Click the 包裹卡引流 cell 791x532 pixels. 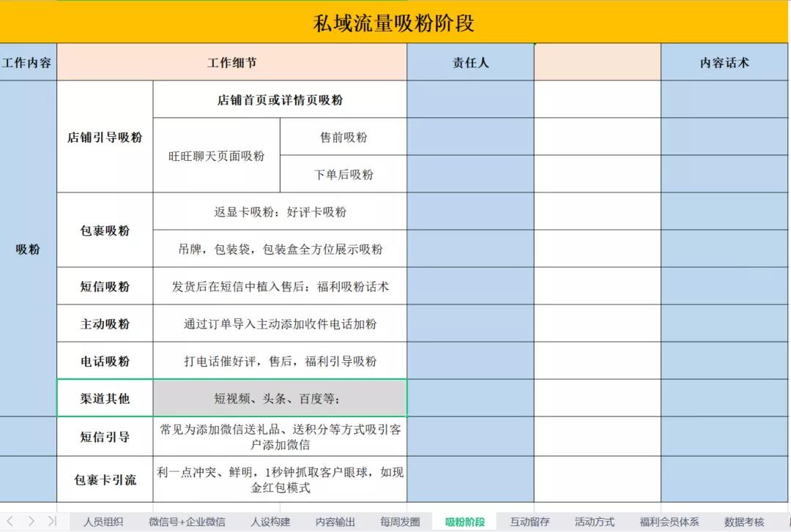105,480
